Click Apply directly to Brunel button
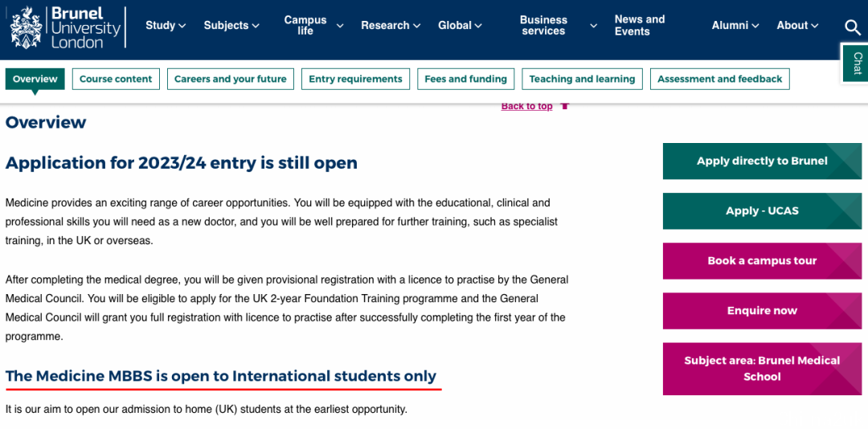 [x=762, y=161]
